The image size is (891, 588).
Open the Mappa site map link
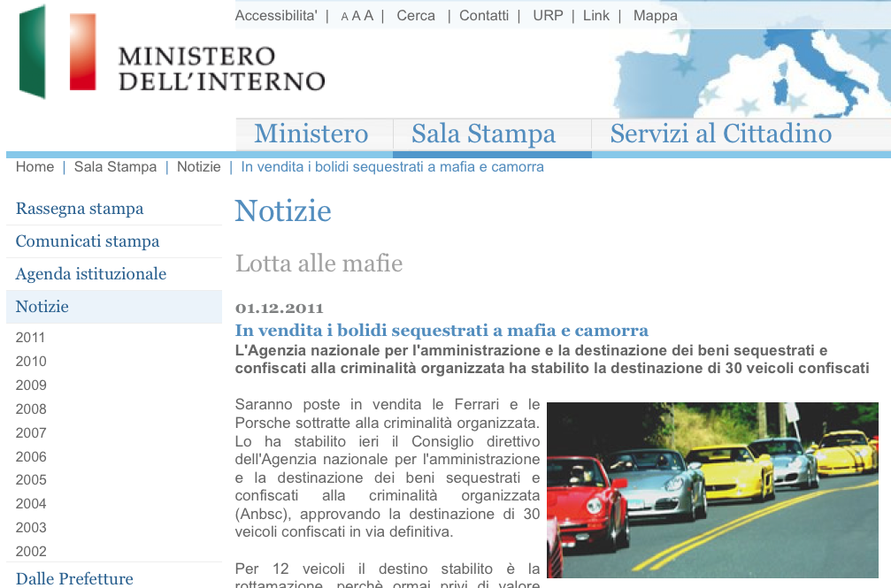655,16
